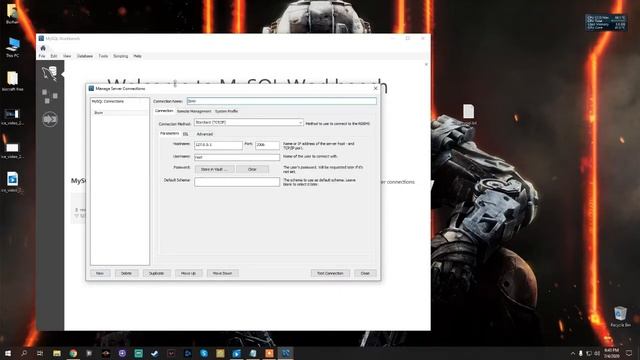This screenshot has height=360, width=640.
Task: Click the password Clear button
Action: point(252,169)
